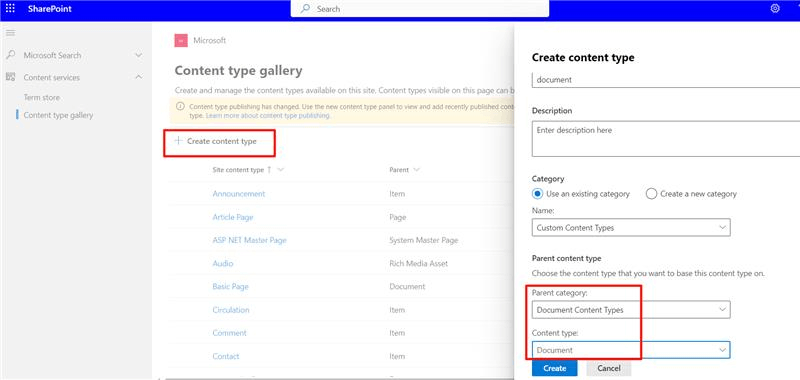This screenshot has width=800, height=380.
Task: Click the SharePoint title in header
Action: point(50,9)
